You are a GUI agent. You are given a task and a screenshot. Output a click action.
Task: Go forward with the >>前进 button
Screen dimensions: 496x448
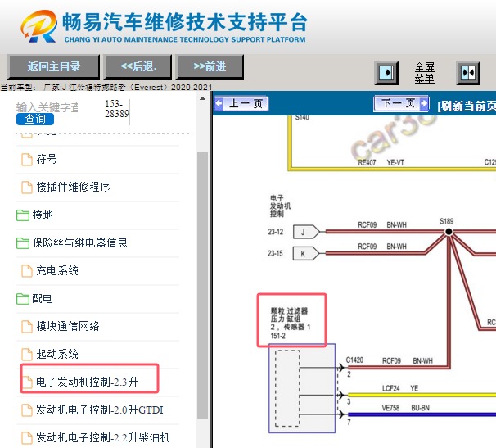coord(210,67)
